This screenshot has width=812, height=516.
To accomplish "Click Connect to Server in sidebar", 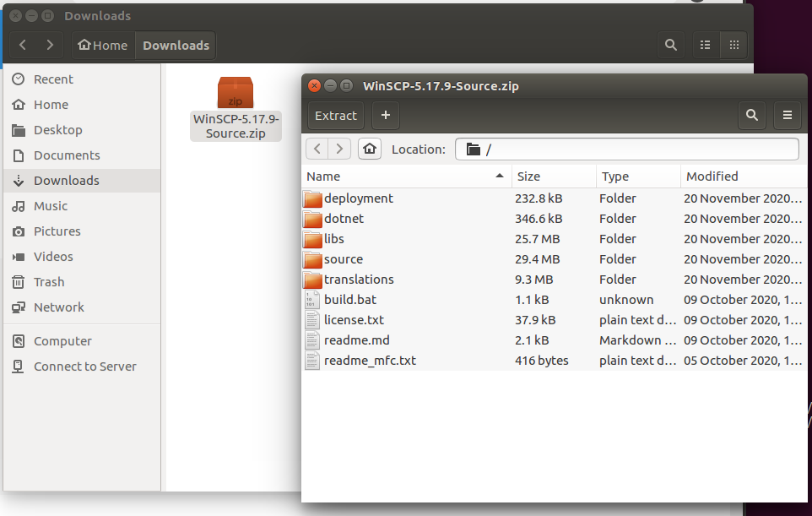I will tap(83, 367).
